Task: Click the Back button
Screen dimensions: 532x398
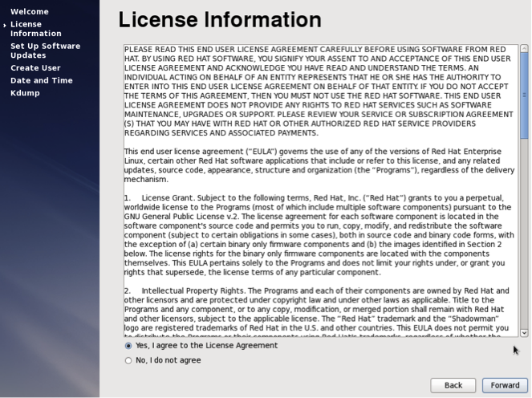Action: 453,385
